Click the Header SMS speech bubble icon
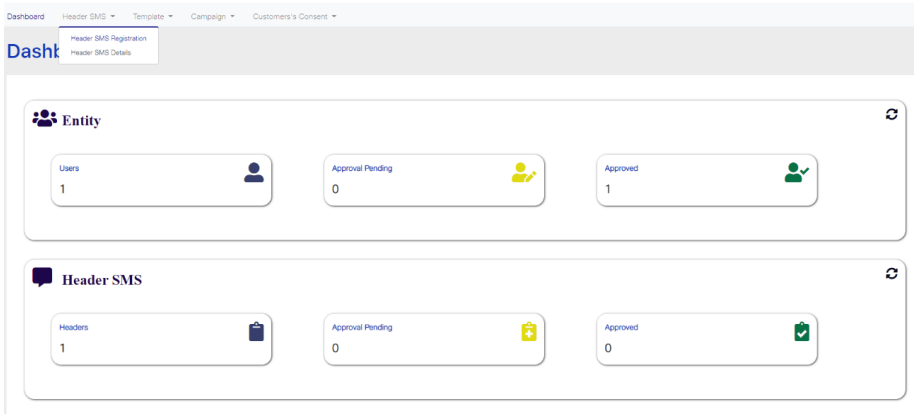914x414 pixels. (43, 277)
